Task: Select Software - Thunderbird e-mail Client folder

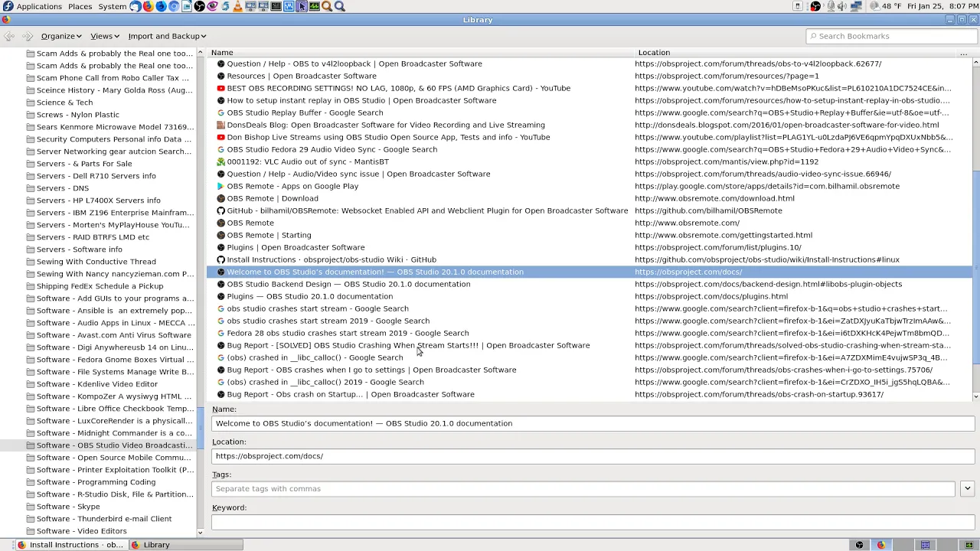Action: (104, 519)
